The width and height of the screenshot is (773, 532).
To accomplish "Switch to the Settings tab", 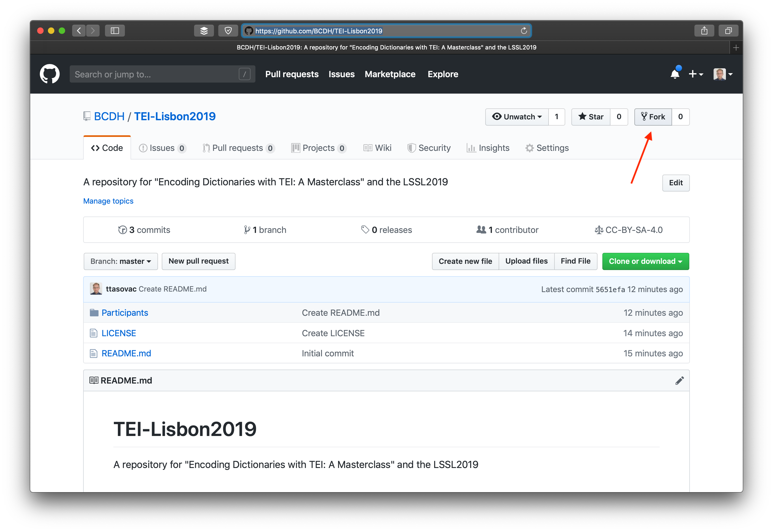I will [547, 148].
